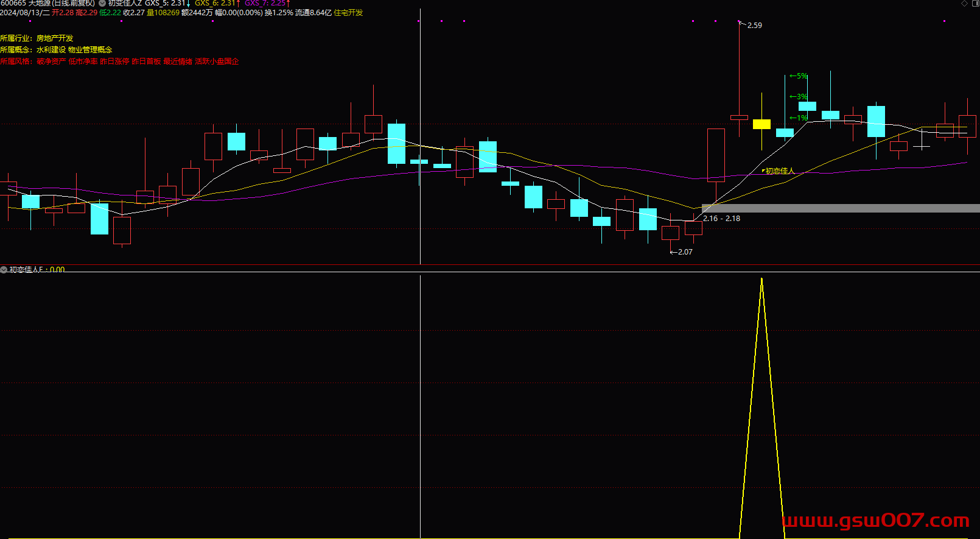Click the yellow spike peak in lower indicator
The height and width of the screenshot is (539, 980).
[x=761, y=280]
